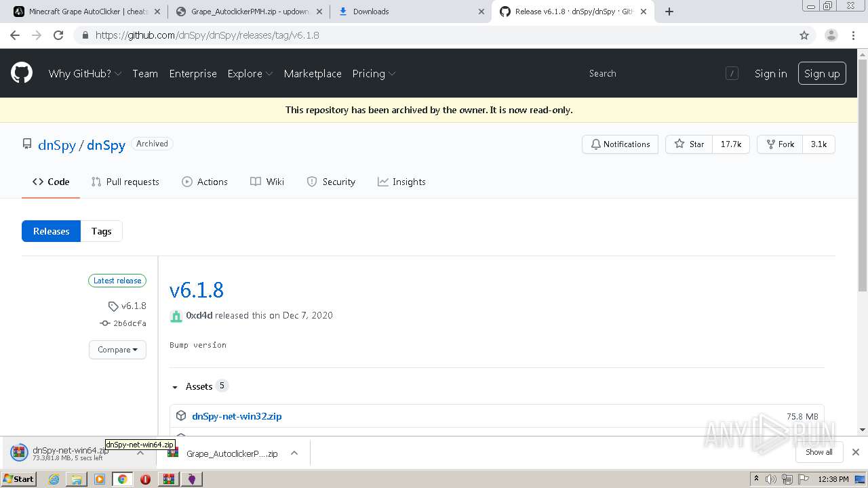Click the Sign up button
The height and width of the screenshot is (488, 868).
pyautogui.click(x=822, y=73)
